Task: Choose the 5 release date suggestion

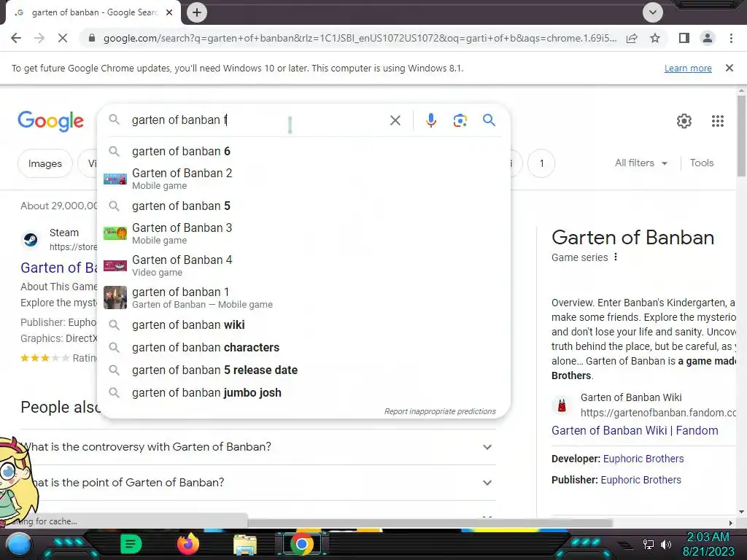Action: click(x=303, y=370)
